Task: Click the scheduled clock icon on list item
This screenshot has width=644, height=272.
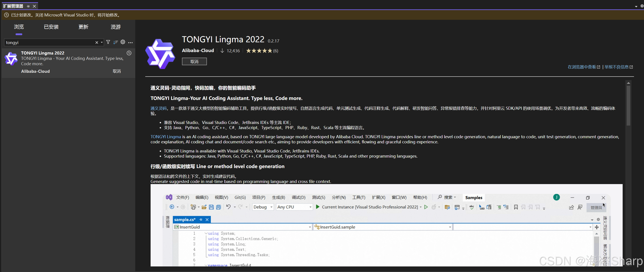Action: click(x=129, y=53)
